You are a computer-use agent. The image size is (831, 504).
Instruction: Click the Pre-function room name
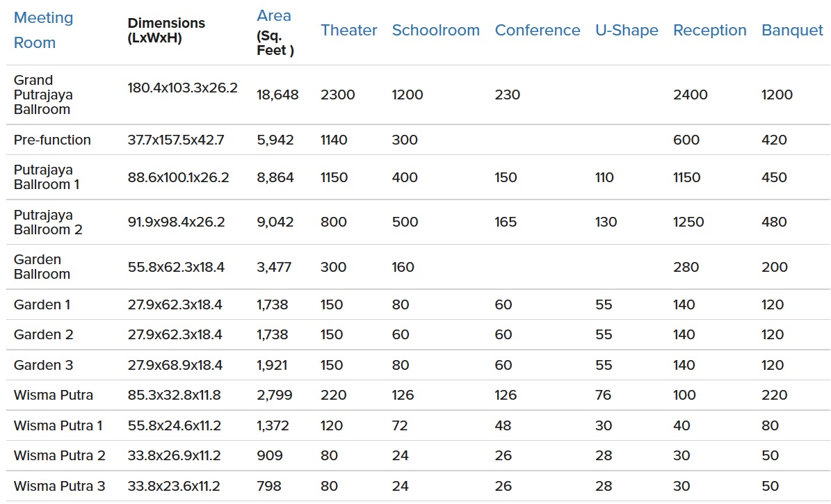52,140
